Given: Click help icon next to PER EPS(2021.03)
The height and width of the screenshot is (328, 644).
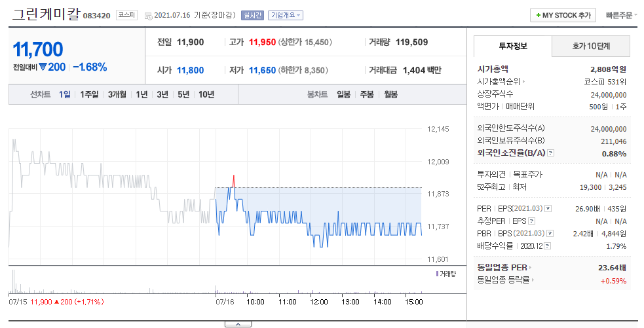Looking at the screenshot, I should coord(548,209).
